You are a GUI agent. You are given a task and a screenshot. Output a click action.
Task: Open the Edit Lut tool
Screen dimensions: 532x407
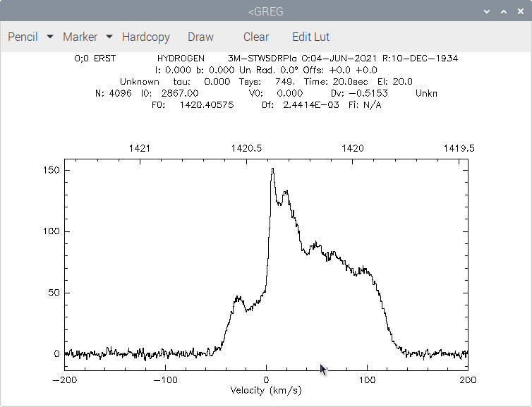(310, 37)
